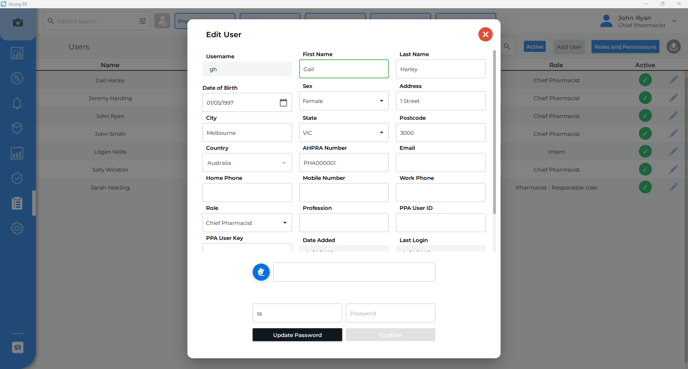Click the Add User button
This screenshot has width=688, height=369.
569,47
